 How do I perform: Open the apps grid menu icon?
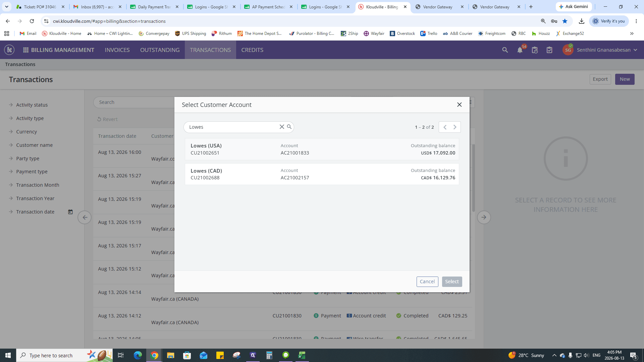tap(25, 50)
